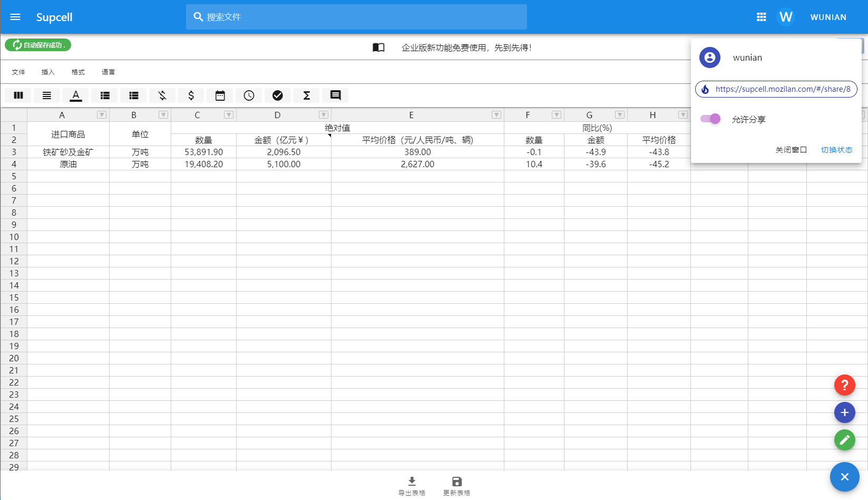Open column E filter dropdown
Viewport: 868px width, 500px height.
496,115
